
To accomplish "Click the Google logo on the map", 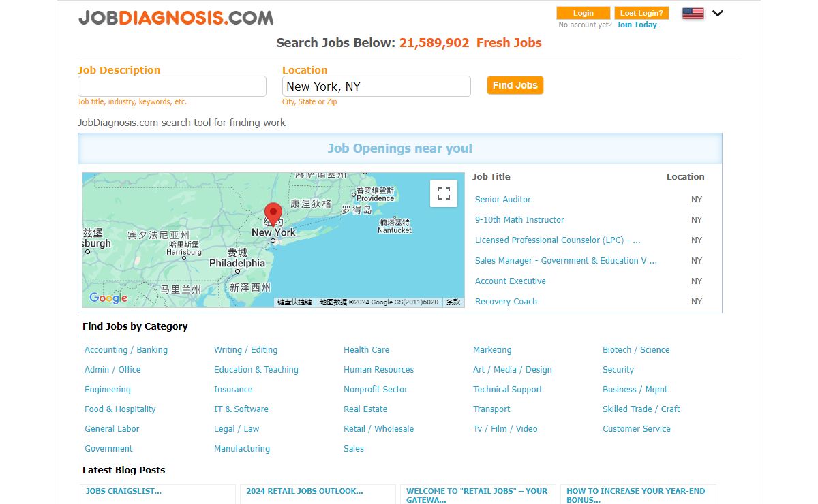I will [108, 298].
